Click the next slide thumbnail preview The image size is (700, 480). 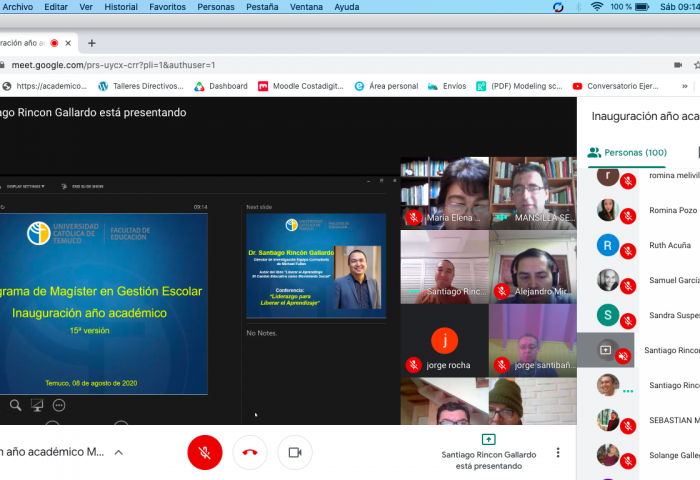tap(315, 265)
